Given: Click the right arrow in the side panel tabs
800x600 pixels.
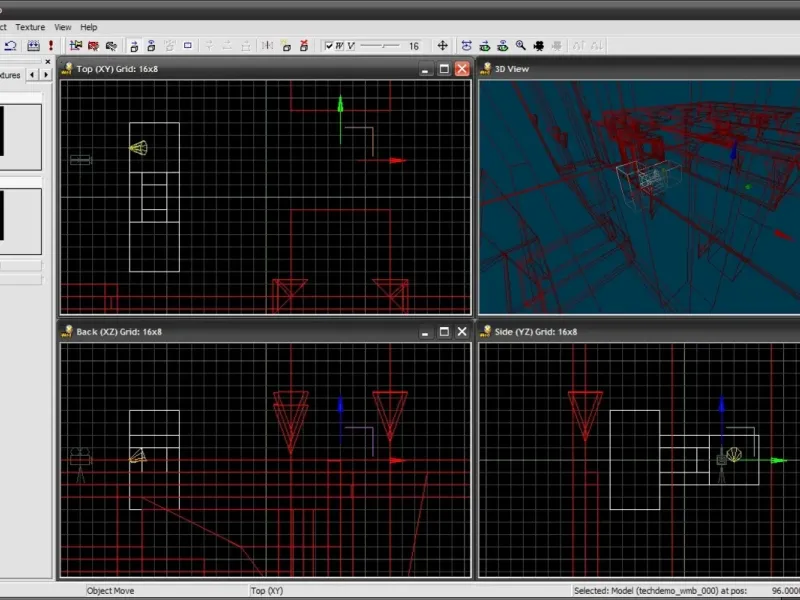Looking at the screenshot, I should pos(46,75).
